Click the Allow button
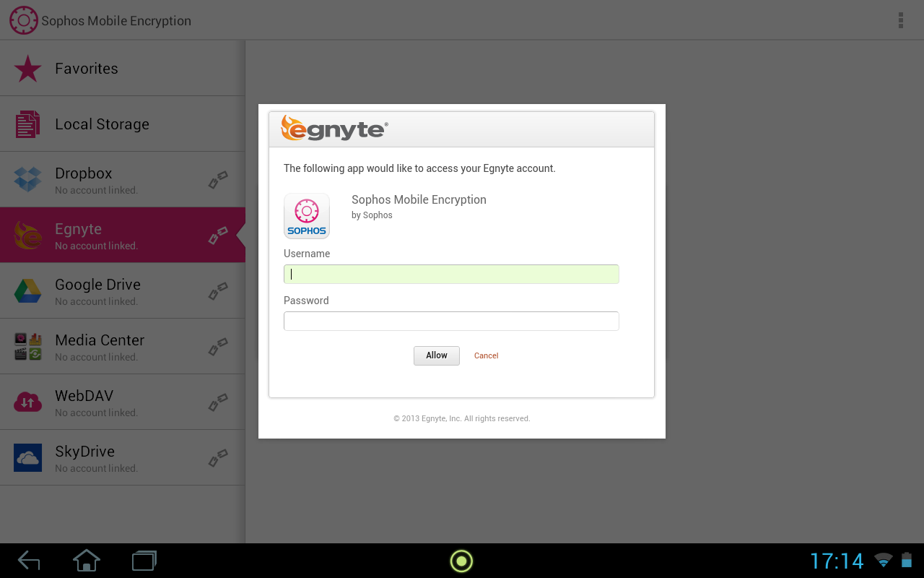The height and width of the screenshot is (578, 924). pos(437,355)
